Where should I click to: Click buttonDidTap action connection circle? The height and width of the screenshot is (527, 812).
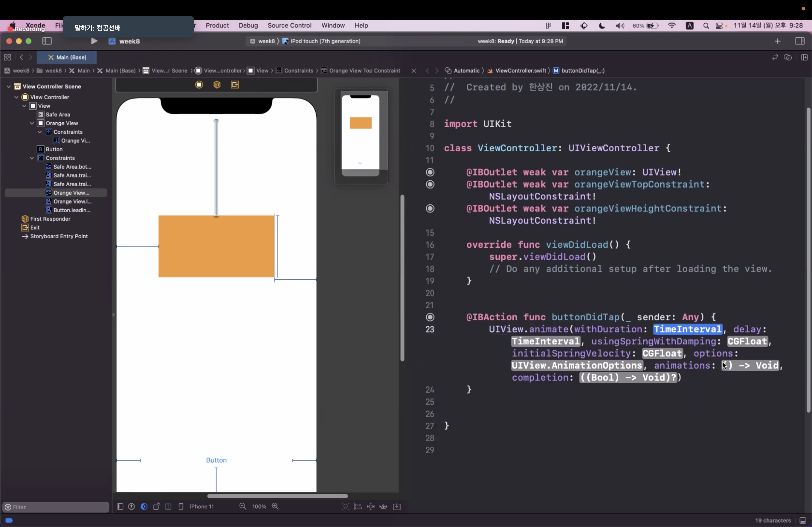point(430,317)
